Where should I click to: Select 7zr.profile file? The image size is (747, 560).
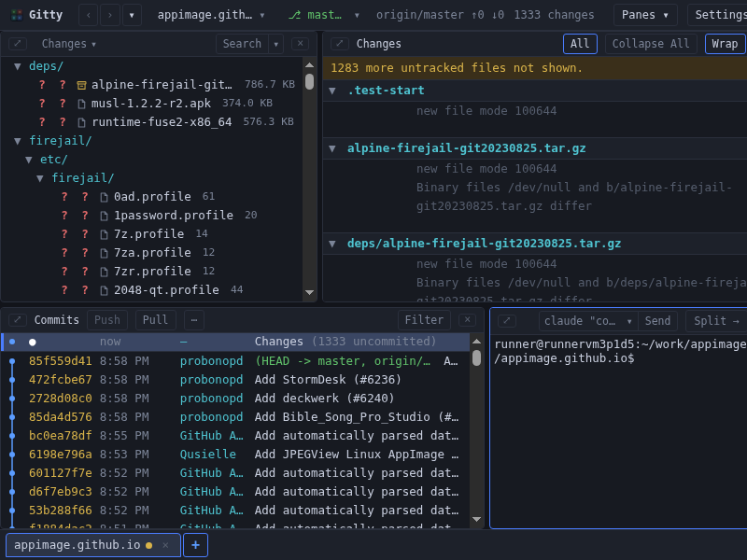point(152,272)
